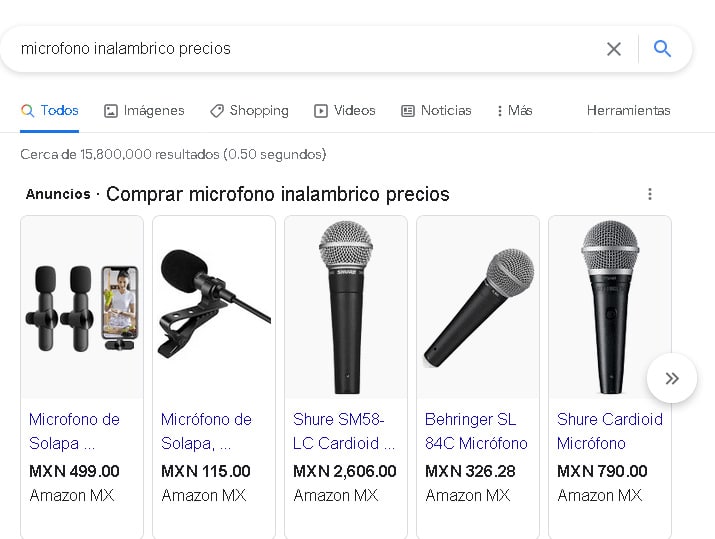
Task: Open the 'Microfono de Solapa ...' link, the MXN 499.00 card's title
Action: point(74,431)
